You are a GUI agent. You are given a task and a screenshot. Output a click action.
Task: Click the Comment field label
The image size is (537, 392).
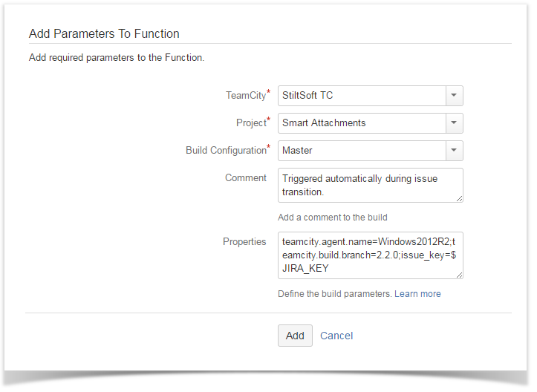[245, 178]
